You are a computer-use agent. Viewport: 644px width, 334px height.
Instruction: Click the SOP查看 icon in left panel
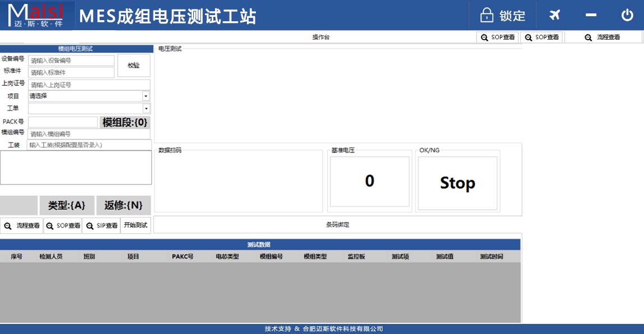pos(62,225)
